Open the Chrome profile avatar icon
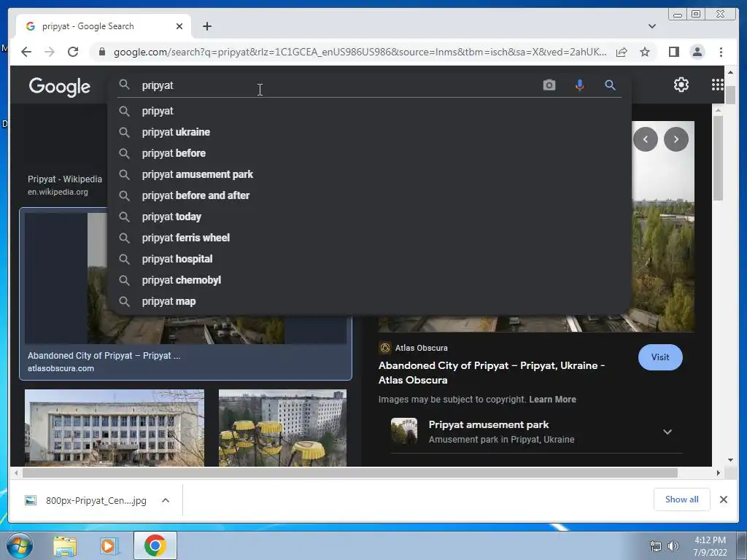Screen dimensions: 747x560 697,52
